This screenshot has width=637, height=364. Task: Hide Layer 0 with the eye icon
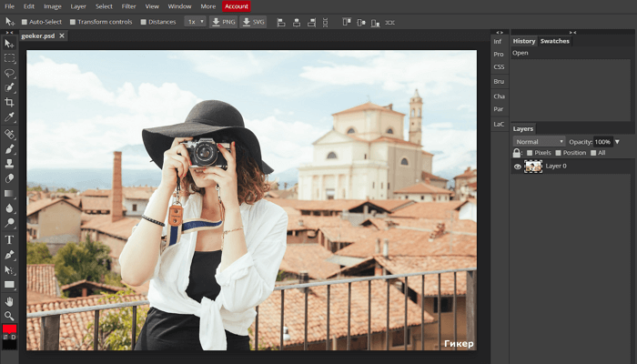(518, 167)
